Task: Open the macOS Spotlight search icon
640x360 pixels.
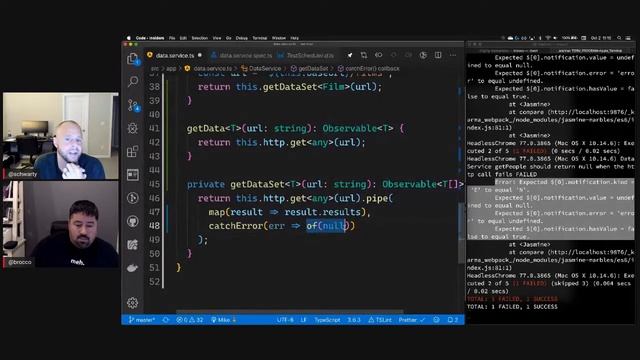Action: click(x=619, y=38)
